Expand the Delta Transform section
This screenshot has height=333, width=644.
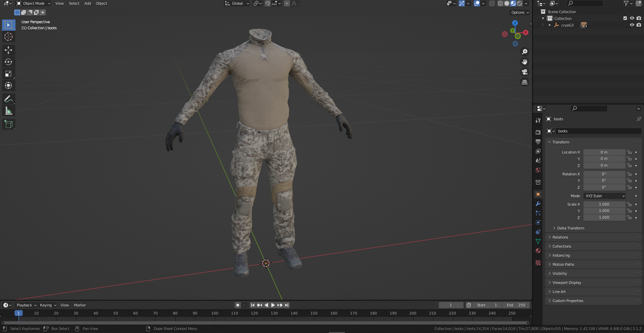point(570,228)
